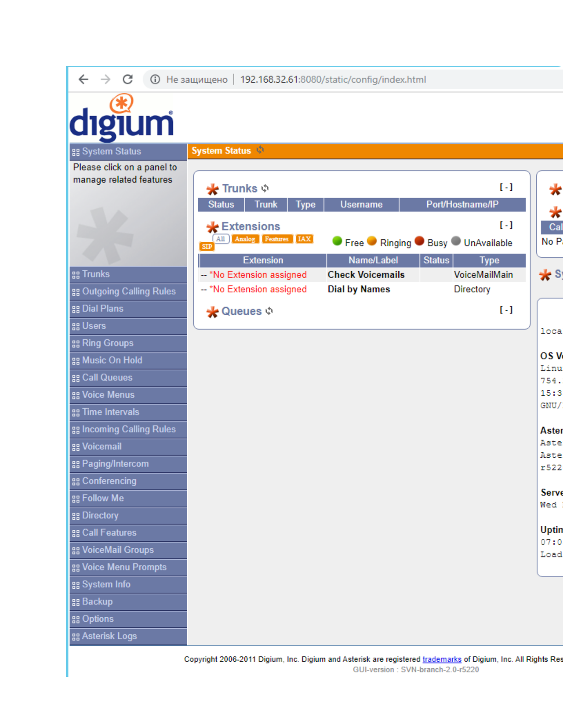Open the site info icon beside the URL
The width and height of the screenshot is (563, 728).
pyautogui.click(x=155, y=80)
